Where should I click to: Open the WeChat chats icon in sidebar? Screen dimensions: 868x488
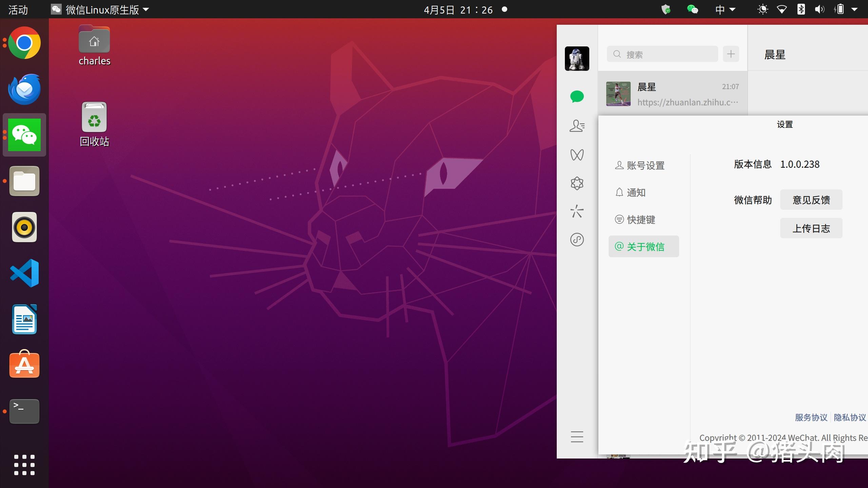(x=577, y=97)
